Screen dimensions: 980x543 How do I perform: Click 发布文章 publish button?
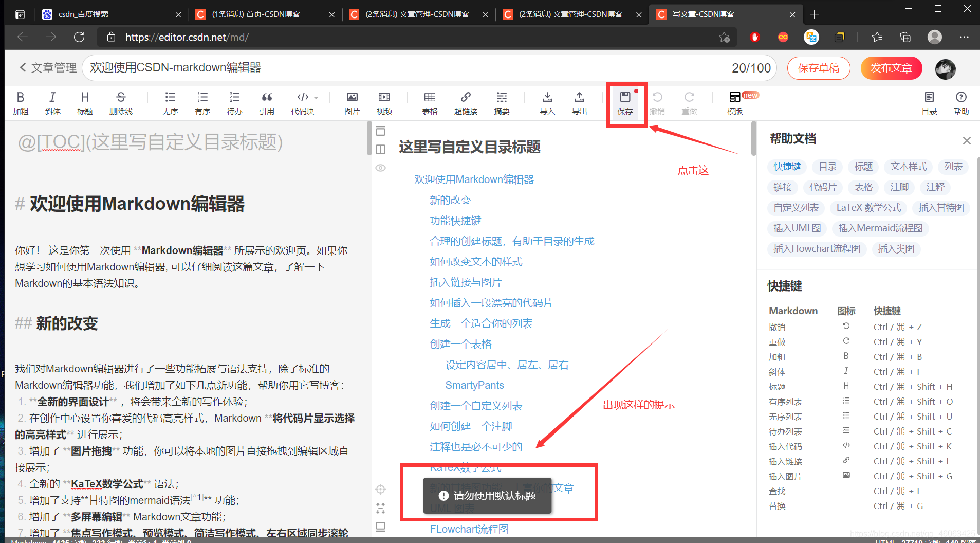pos(891,68)
